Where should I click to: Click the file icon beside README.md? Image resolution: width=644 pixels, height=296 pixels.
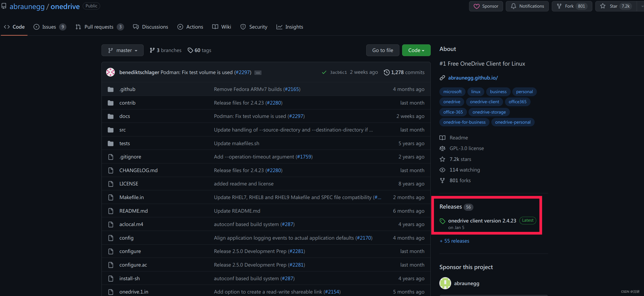click(110, 211)
